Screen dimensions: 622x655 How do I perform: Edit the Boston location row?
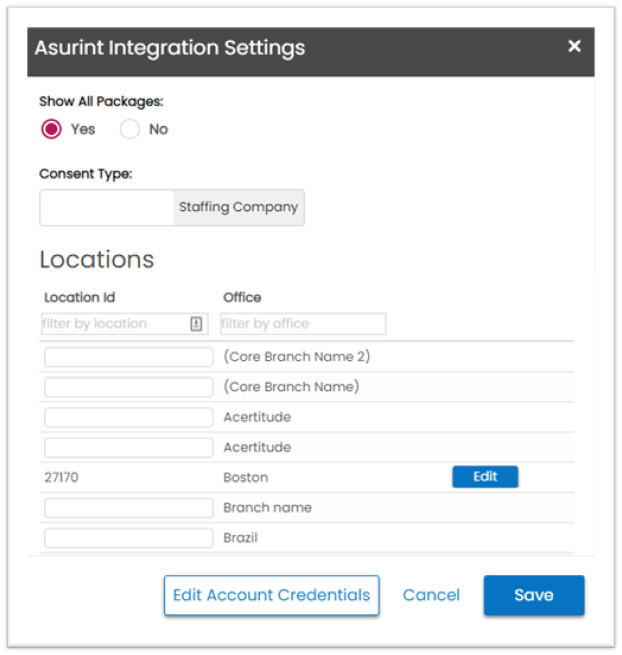pos(485,477)
